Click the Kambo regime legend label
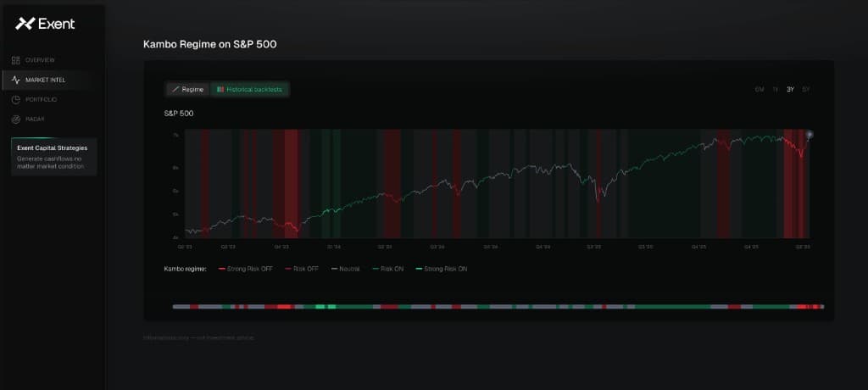Screen dimensions: 868x390 pyautogui.click(x=186, y=269)
